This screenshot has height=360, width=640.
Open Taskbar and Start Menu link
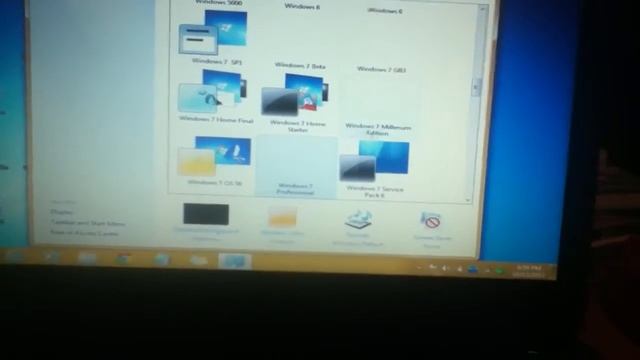pyautogui.click(x=88, y=223)
